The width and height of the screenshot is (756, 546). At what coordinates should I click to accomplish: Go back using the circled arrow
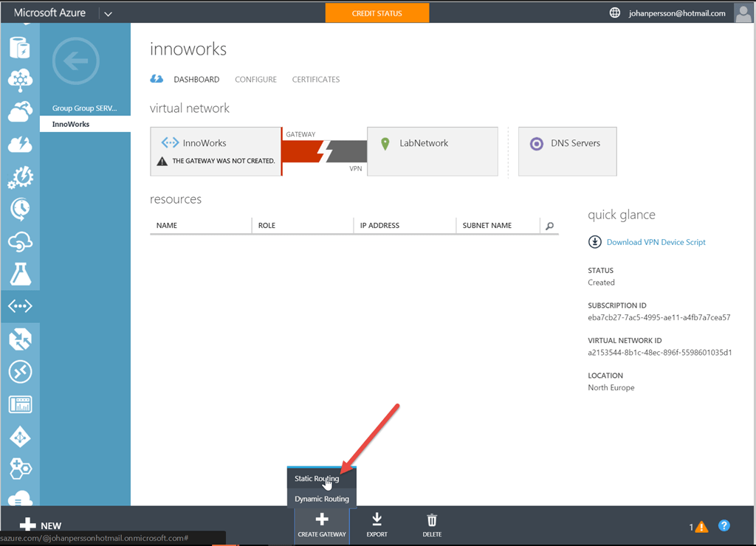[x=76, y=61]
